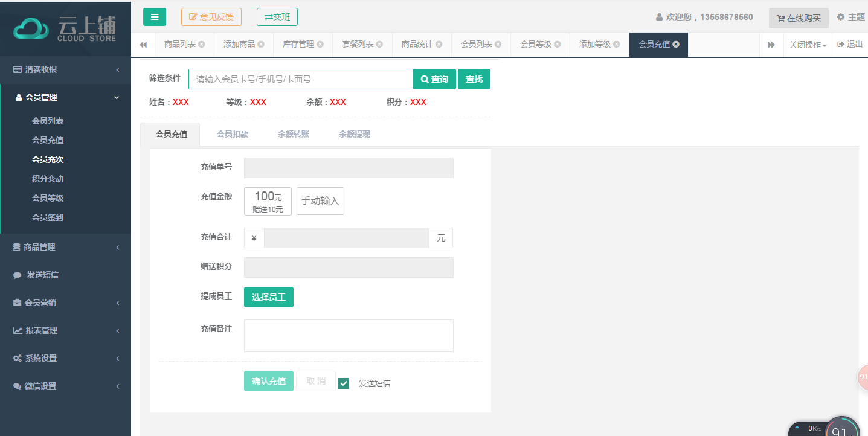The image size is (868, 436).
Task: Choose the 手动输入 amount option
Action: [x=320, y=201]
